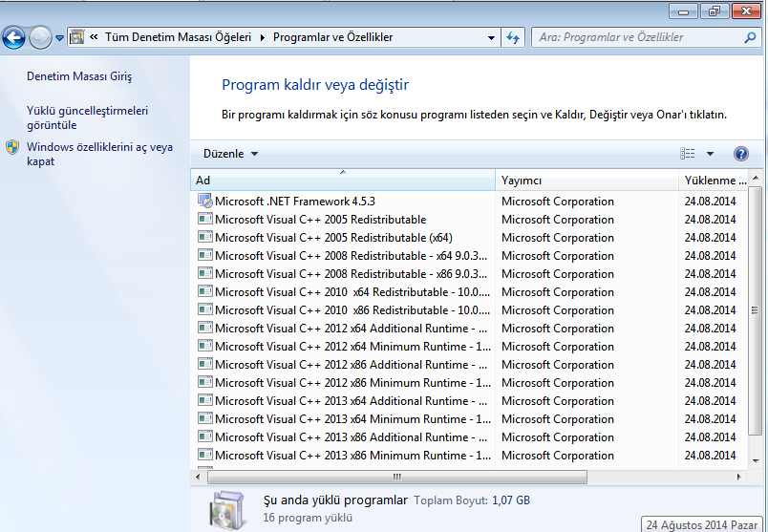This screenshot has height=532, width=768.
Task: Select the Microsoft .NET Framework 4.5.3 icon
Action: tap(204, 202)
